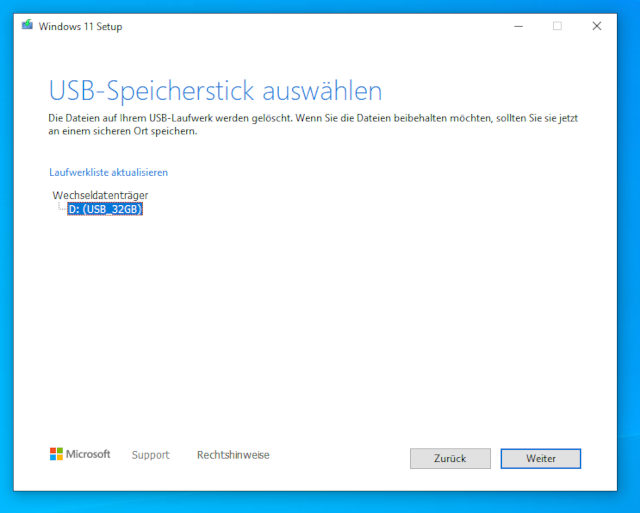This screenshot has height=513, width=640.
Task: Open the Rechtshinweise link
Action: coord(233,455)
